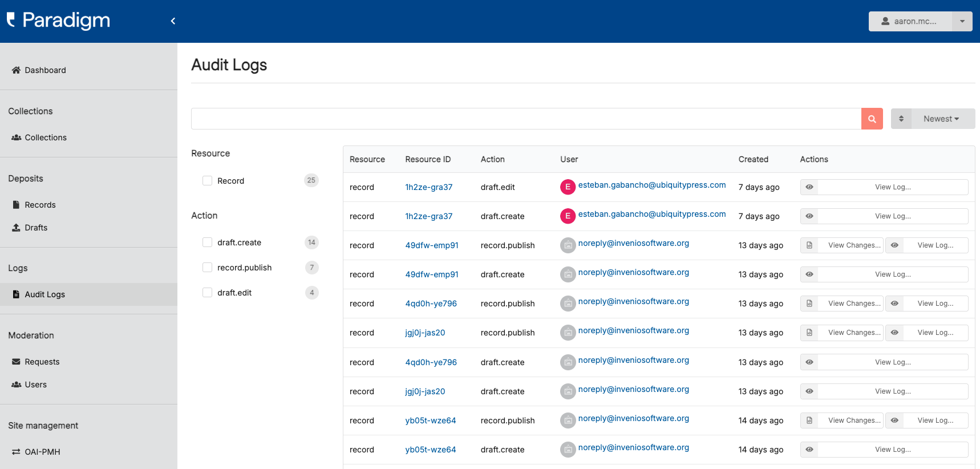Click the eye icon for record.publish 49dfw-emp91
This screenshot has width=980, height=469.
[894, 245]
